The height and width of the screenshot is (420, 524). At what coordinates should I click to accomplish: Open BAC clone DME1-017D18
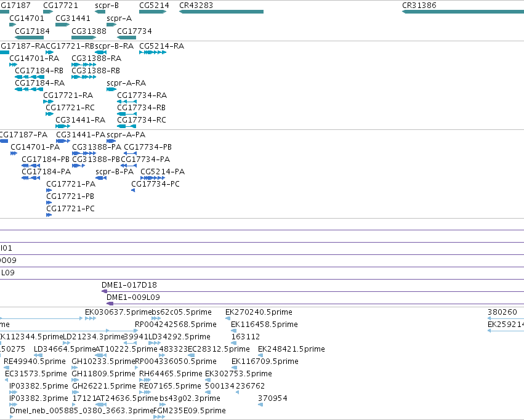313,291
